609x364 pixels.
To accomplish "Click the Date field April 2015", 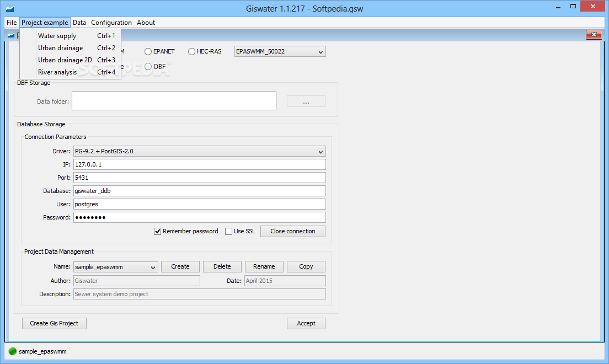I will pyautogui.click(x=285, y=281).
